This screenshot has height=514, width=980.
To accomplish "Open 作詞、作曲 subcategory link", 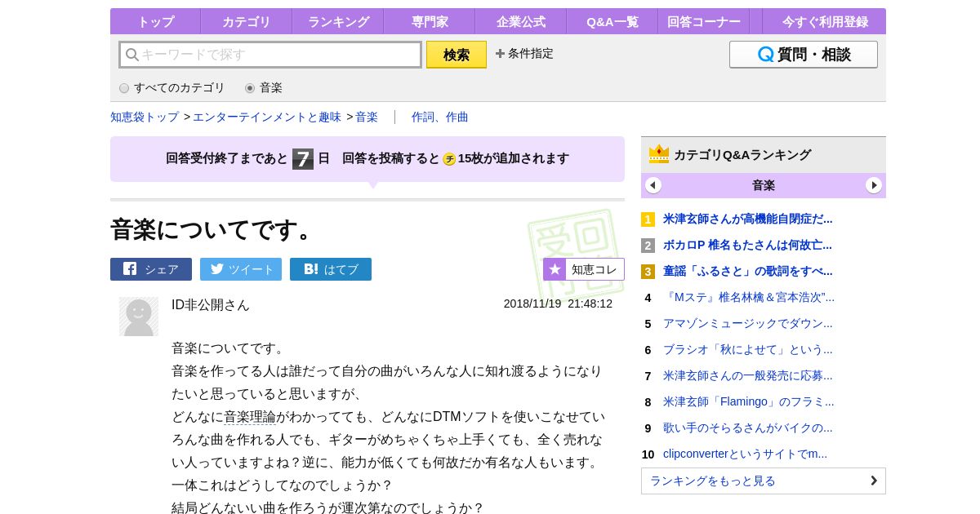I will click(x=440, y=117).
